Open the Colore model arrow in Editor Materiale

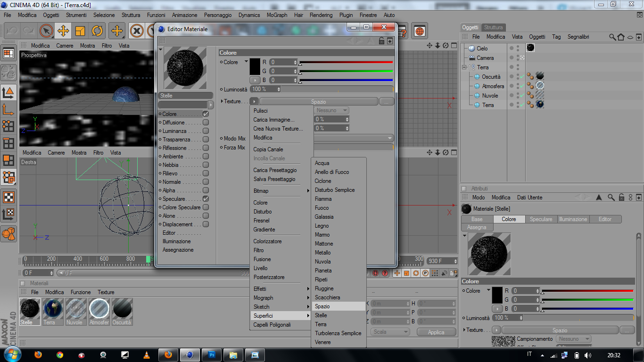point(246,62)
